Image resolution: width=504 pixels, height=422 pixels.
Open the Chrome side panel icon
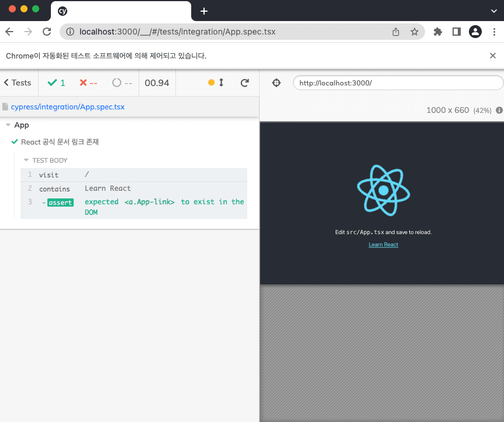tap(456, 32)
